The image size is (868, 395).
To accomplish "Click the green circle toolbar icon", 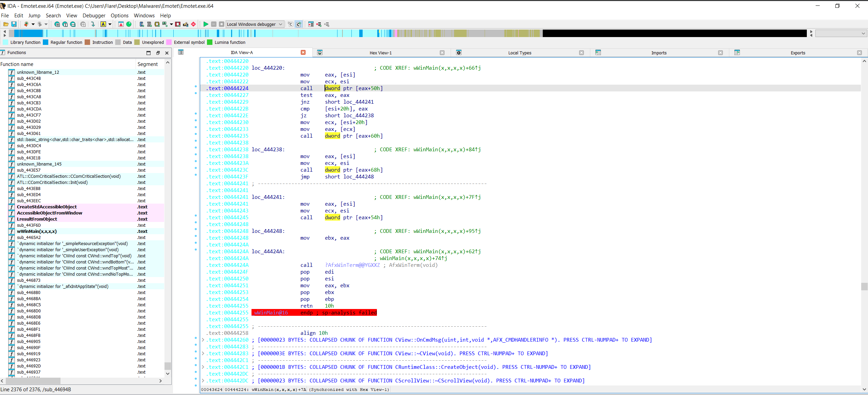I will pos(129,24).
